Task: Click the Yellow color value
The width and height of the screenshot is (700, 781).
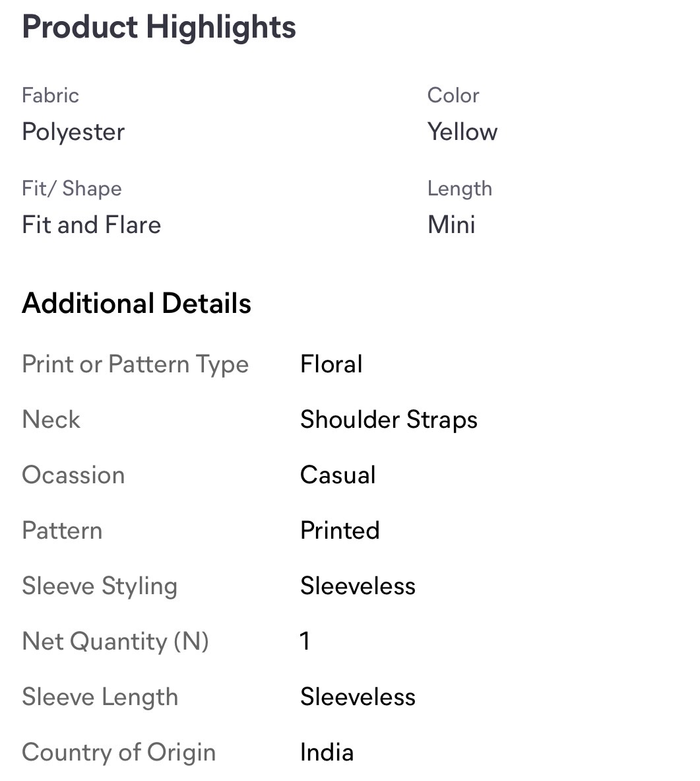Action: coord(462,132)
